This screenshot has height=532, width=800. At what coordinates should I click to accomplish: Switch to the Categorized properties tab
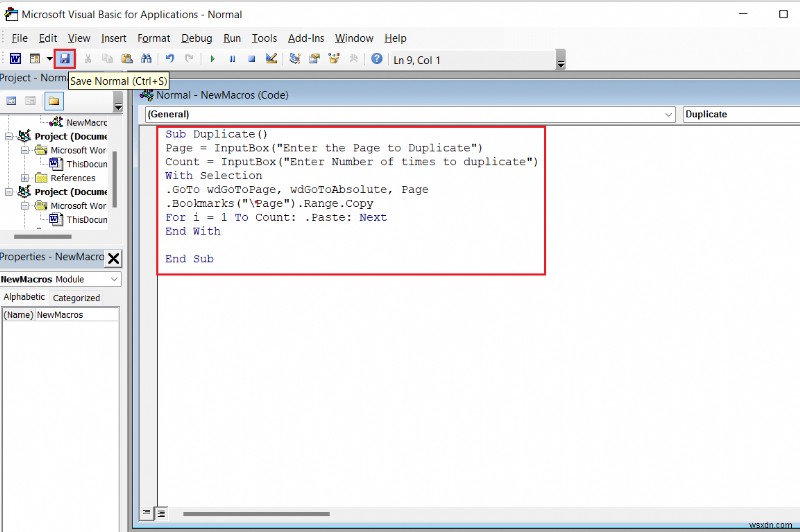tap(76, 298)
